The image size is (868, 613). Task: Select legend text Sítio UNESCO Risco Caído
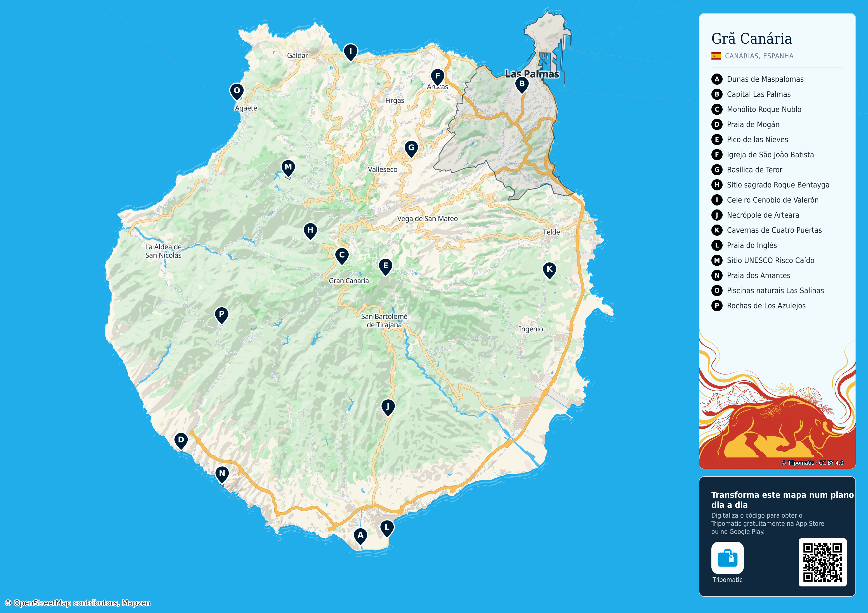coord(770,261)
